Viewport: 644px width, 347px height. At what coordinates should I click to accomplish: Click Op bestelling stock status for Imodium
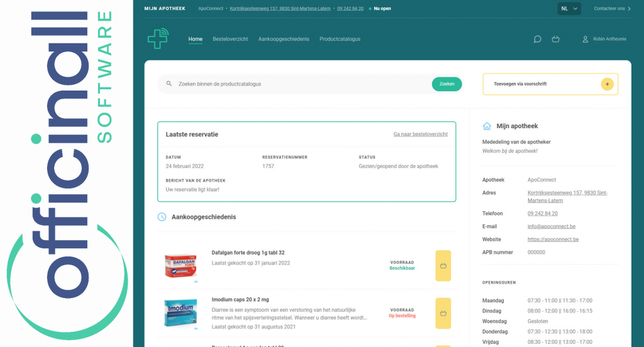(x=402, y=316)
